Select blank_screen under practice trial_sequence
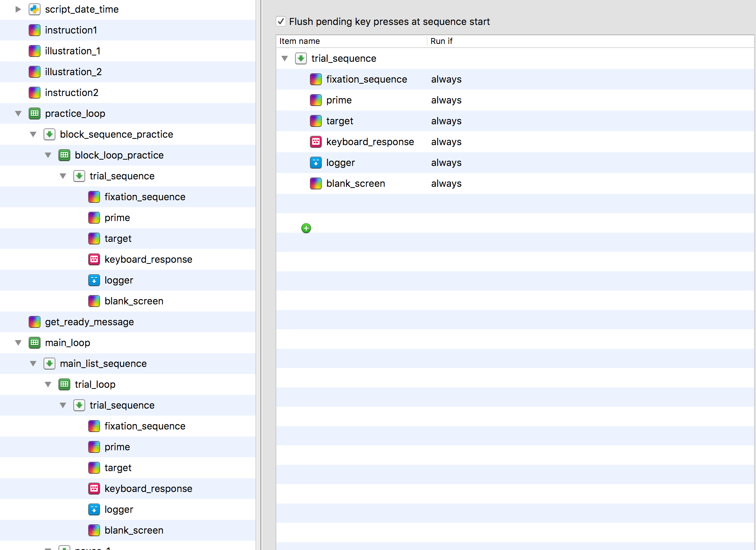 [134, 301]
